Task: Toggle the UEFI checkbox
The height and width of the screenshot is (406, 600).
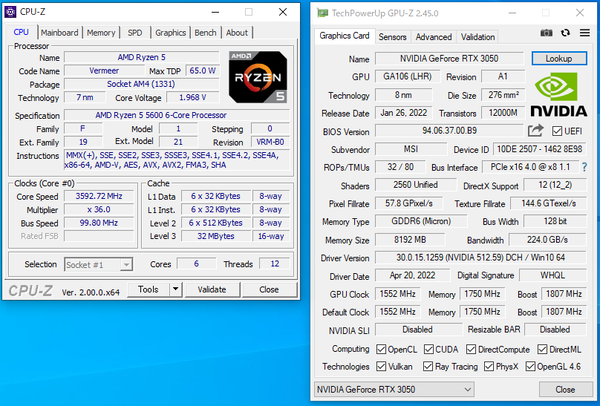Action: point(557,131)
